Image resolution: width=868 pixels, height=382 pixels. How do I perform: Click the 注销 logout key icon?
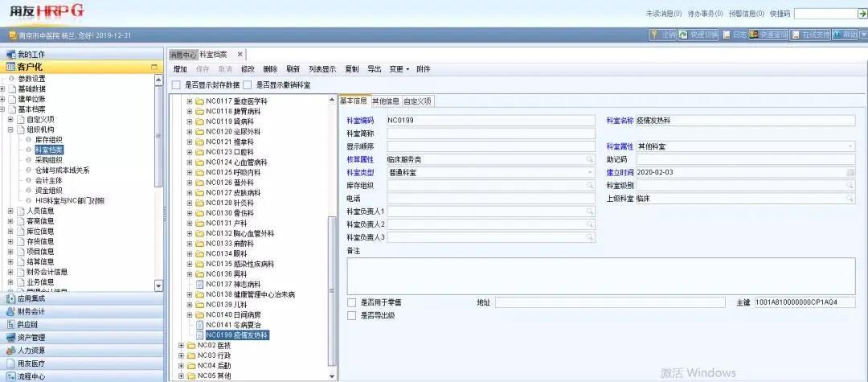point(654,35)
